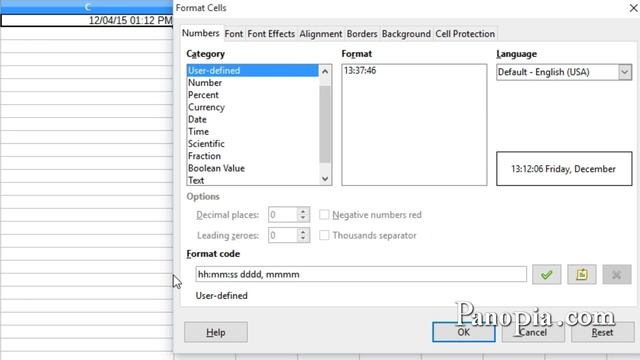
Task: Decrease Leading zeroes value
Action: tap(303, 239)
